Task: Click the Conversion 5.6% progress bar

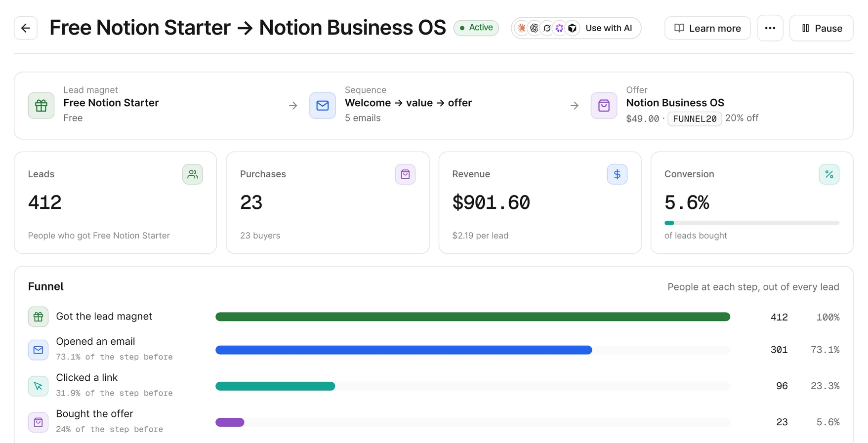Action: tap(752, 223)
